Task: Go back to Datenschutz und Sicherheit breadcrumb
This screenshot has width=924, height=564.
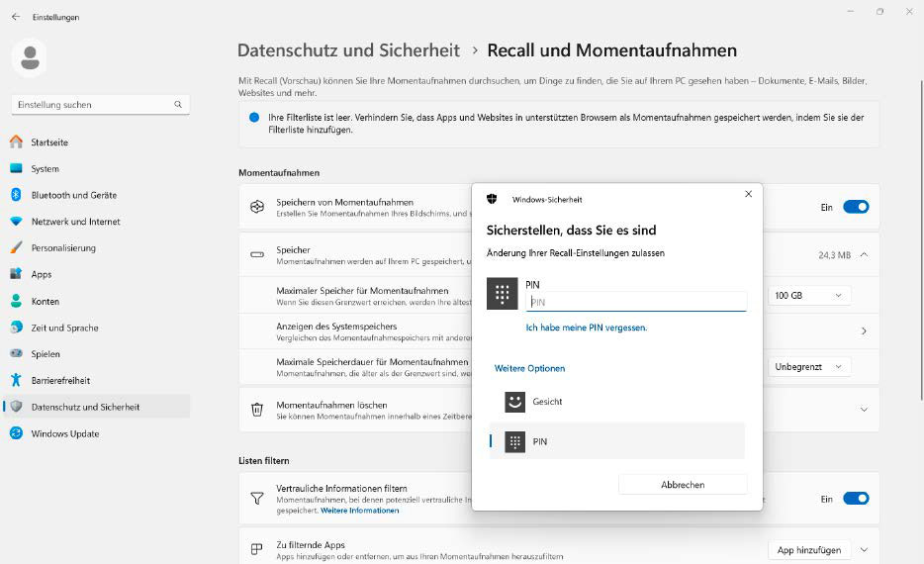Action: (348, 50)
